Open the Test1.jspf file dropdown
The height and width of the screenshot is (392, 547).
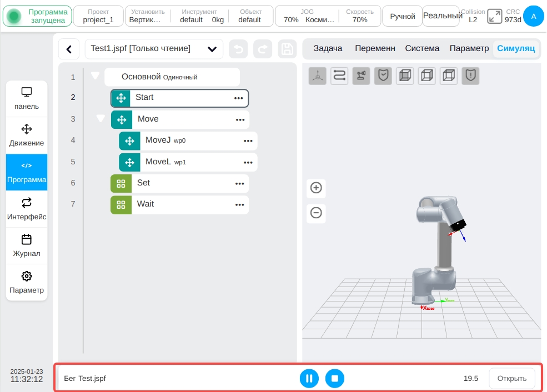[154, 49]
